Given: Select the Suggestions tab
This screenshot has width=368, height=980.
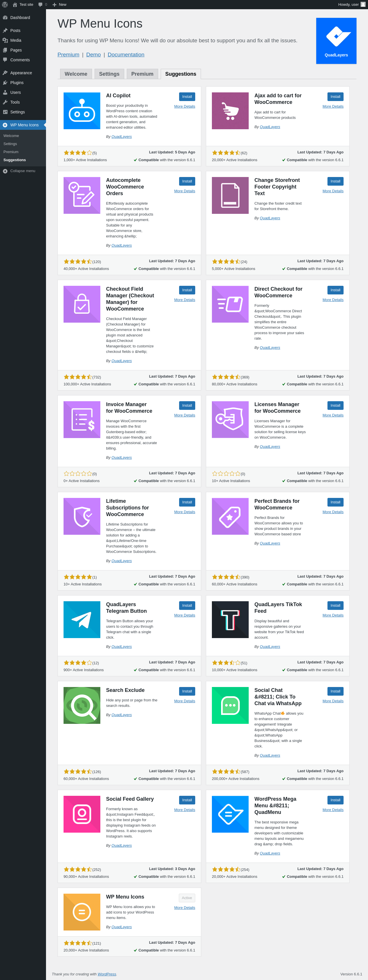Looking at the screenshot, I should [x=181, y=74].
